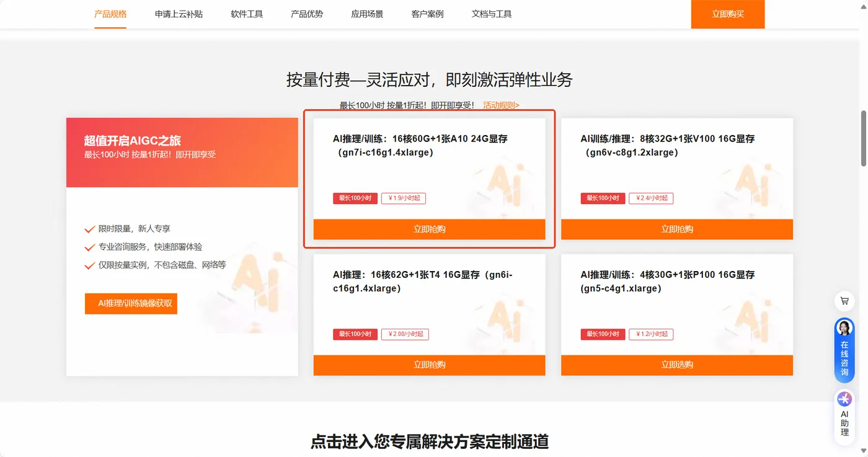
Task: Click 点击进入您专属解决方案定制通道 heading
Action: 430,441
